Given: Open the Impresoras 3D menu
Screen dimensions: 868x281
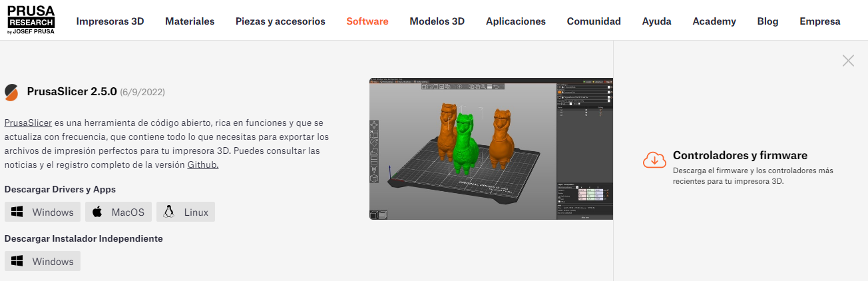Looking at the screenshot, I should (x=110, y=21).
